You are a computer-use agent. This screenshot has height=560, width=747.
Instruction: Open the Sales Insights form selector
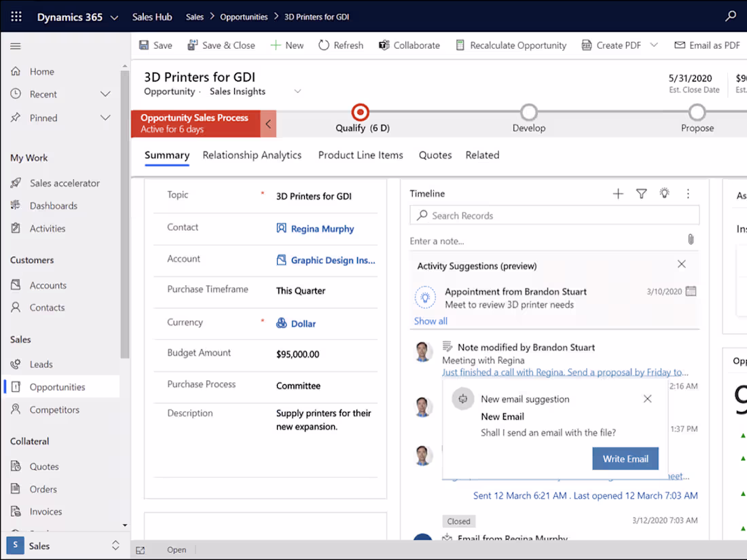click(297, 91)
